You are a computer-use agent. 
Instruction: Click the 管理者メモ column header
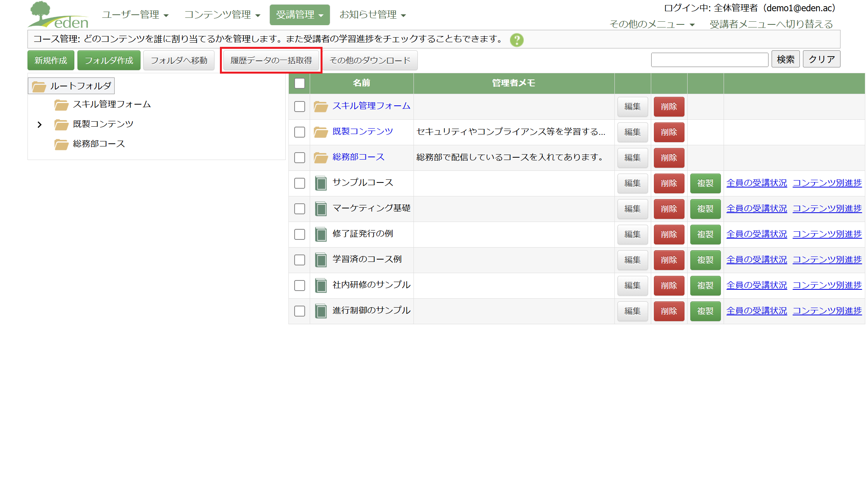[x=514, y=83]
